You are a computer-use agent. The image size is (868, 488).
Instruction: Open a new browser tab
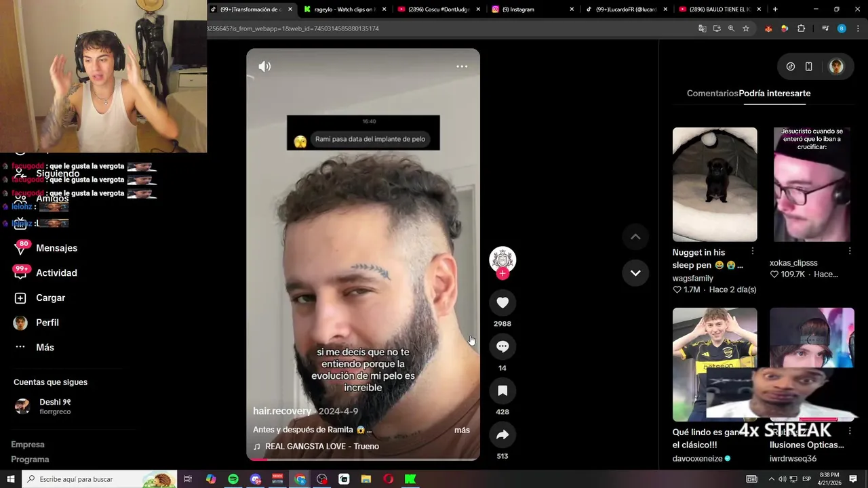(x=775, y=9)
